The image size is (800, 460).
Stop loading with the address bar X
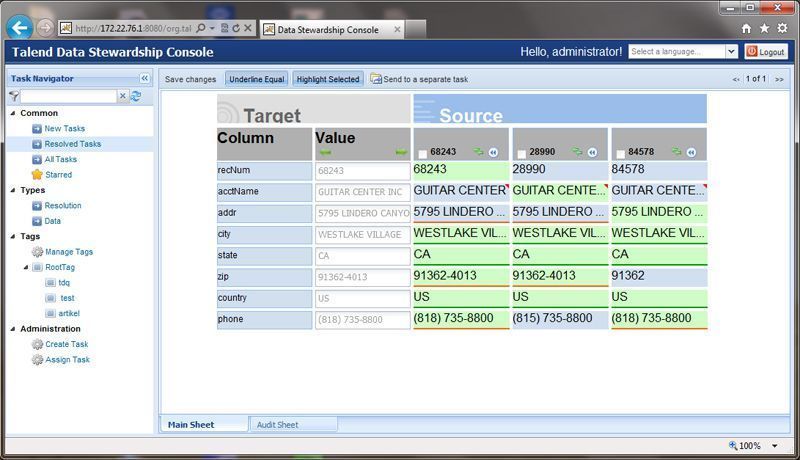click(247, 28)
